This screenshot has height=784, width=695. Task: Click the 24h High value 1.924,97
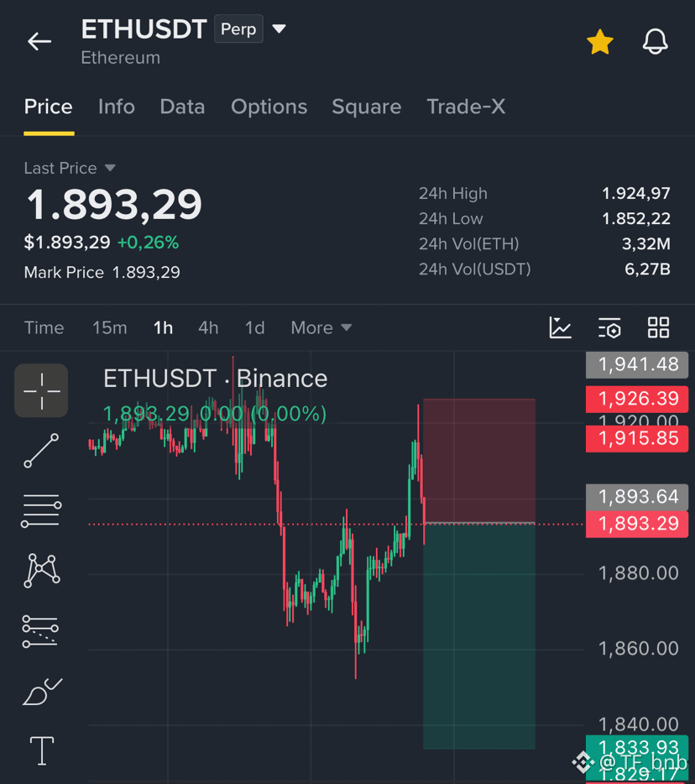[636, 193]
